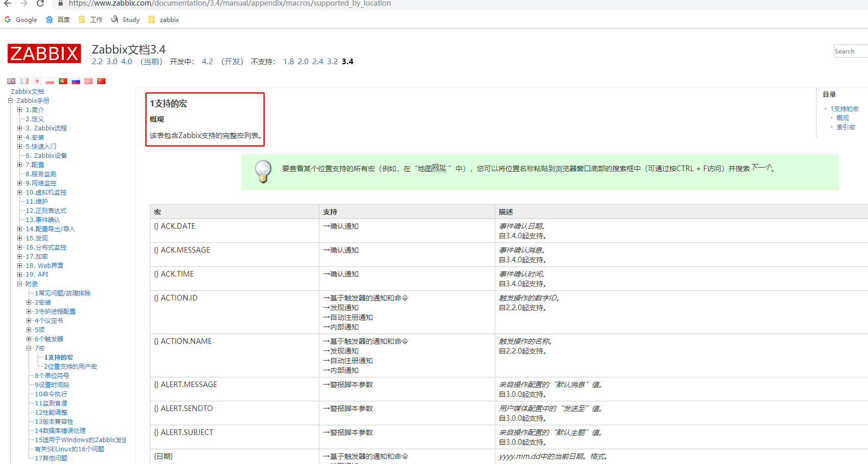Open version 4.0 documentation
This screenshot has height=464, width=868.
click(x=127, y=62)
